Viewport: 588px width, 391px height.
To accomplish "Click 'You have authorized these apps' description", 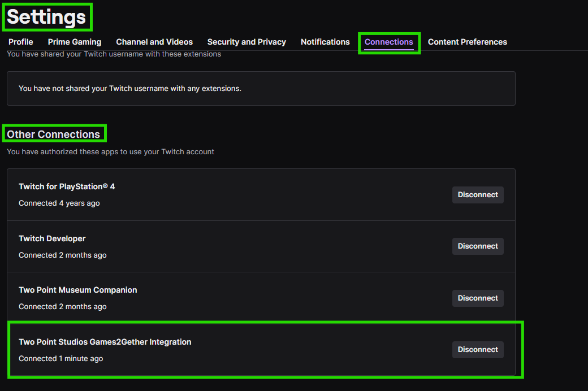I will [x=110, y=152].
